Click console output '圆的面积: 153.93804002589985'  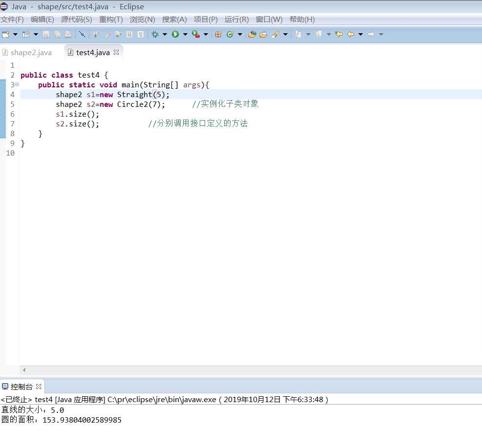pos(62,420)
